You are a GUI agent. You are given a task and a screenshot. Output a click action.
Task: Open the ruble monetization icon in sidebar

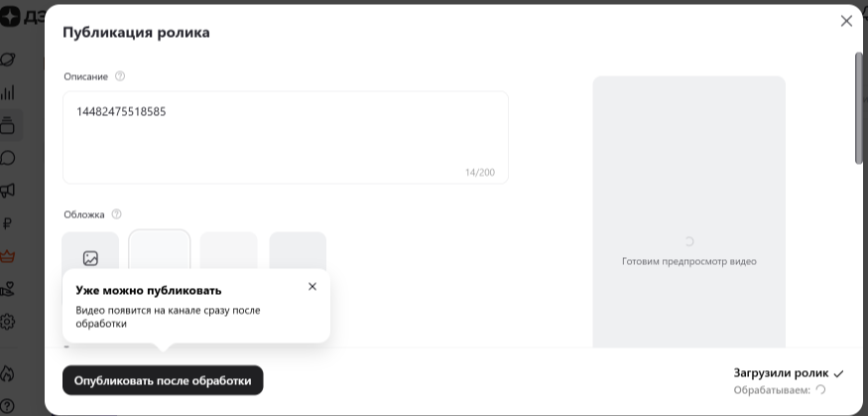pos(8,223)
